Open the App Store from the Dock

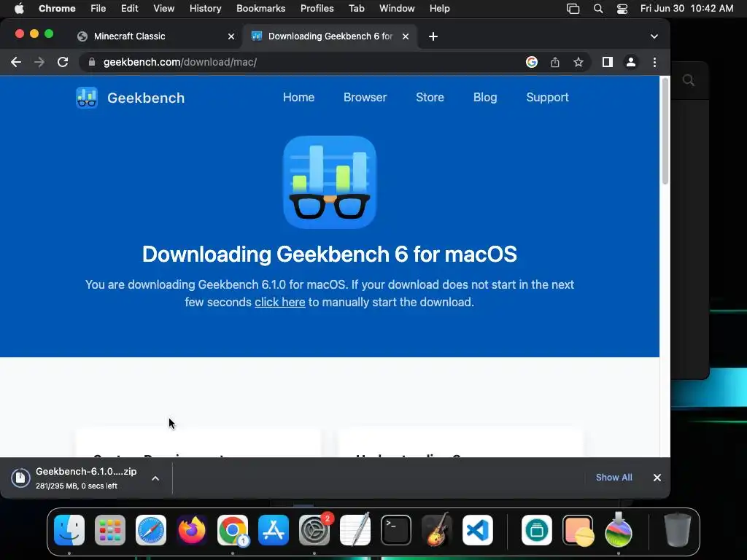tap(274, 530)
